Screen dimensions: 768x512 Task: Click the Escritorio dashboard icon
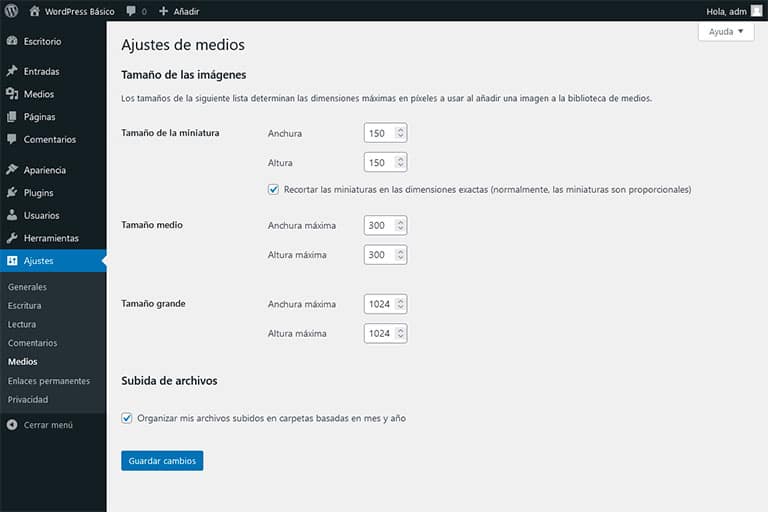12,41
